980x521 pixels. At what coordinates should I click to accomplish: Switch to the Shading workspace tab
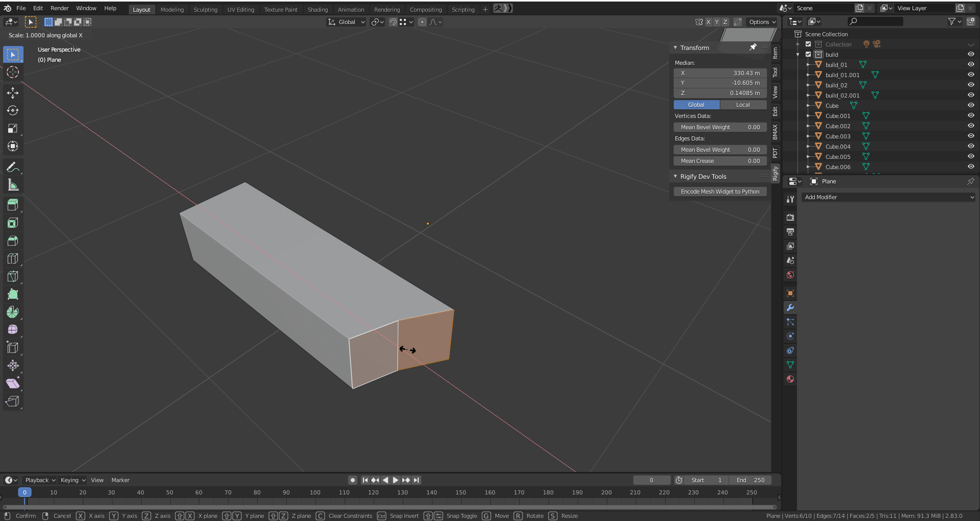point(317,9)
